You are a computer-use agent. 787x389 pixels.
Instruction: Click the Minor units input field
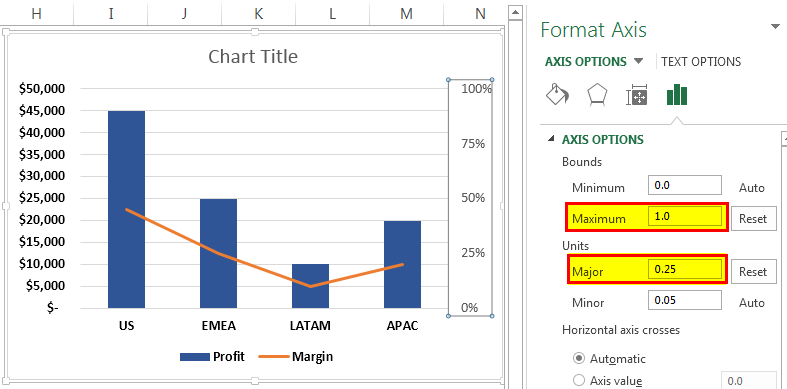[x=685, y=300]
